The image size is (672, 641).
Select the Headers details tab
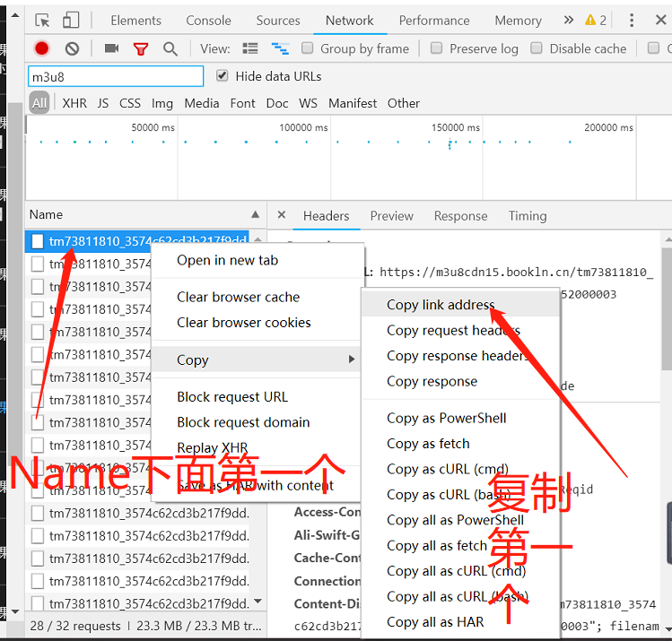[x=327, y=216]
